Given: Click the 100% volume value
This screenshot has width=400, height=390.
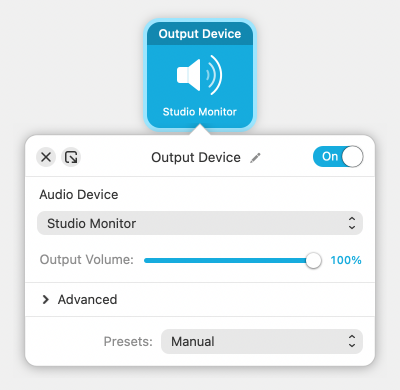Looking at the screenshot, I should point(346,260).
